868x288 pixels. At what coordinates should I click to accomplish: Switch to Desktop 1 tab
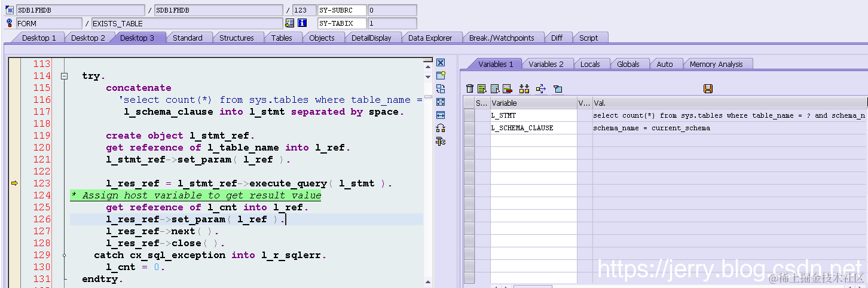(x=39, y=38)
